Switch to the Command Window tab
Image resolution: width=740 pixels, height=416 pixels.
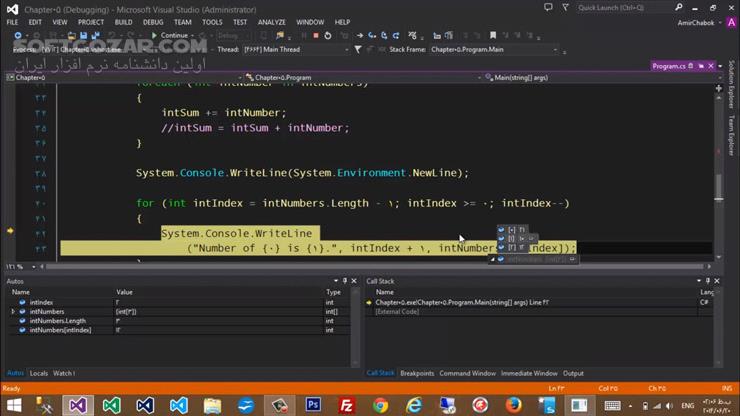pyautogui.click(x=467, y=373)
